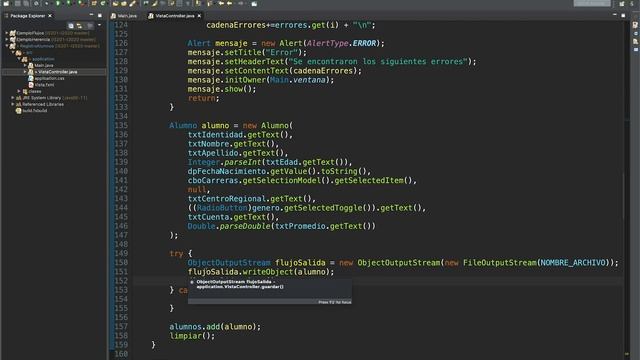
Task: Click the New Java Package toolbar icon
Action: tap(94, 3)
